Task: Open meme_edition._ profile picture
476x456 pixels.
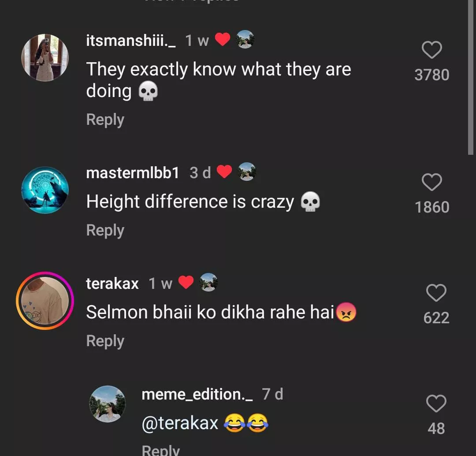Action: click(x=108, y=404)
